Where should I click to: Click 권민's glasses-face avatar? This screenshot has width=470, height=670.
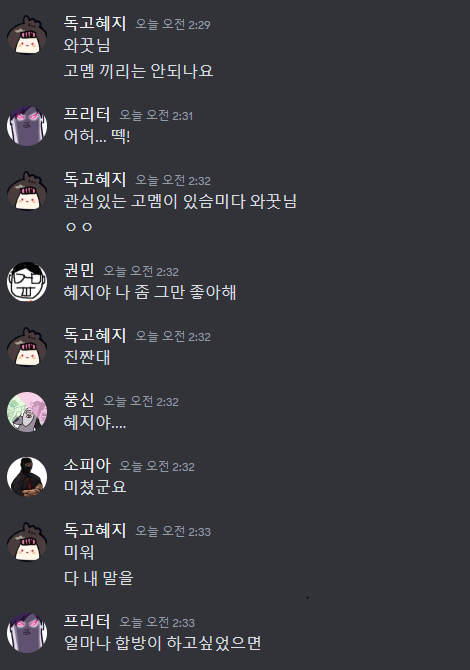(27, 282)
